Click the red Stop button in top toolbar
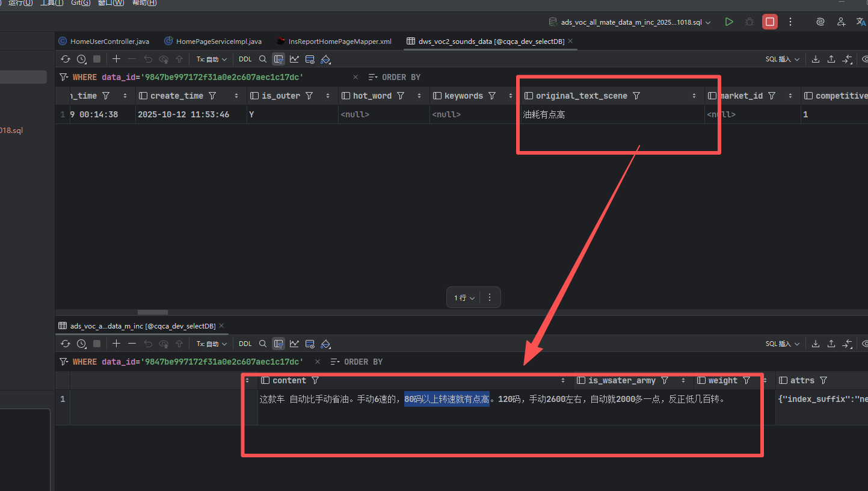Viewport: 868px width, 491px height. point(769,22)
